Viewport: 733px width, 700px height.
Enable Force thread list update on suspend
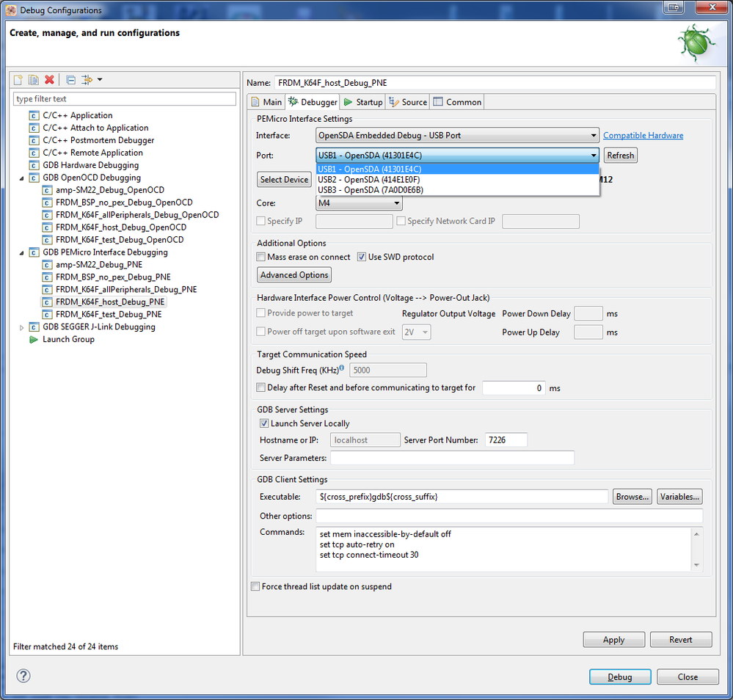(255, 586)
